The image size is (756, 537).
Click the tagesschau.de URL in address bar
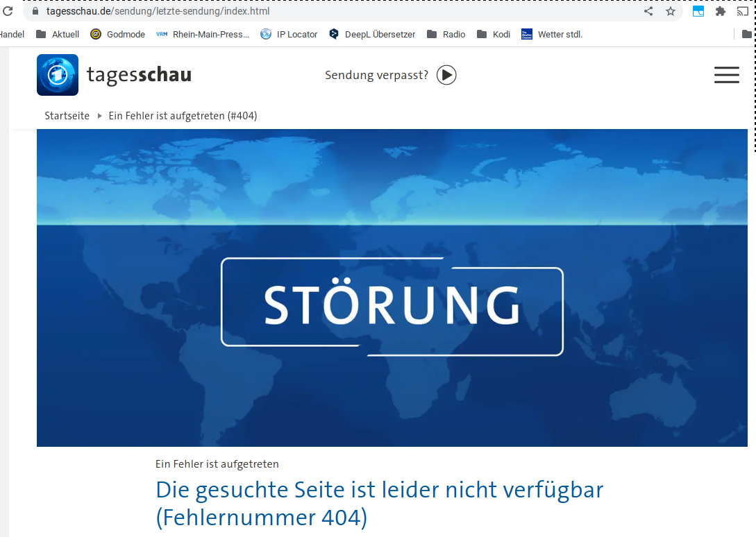tap(158, 11)
